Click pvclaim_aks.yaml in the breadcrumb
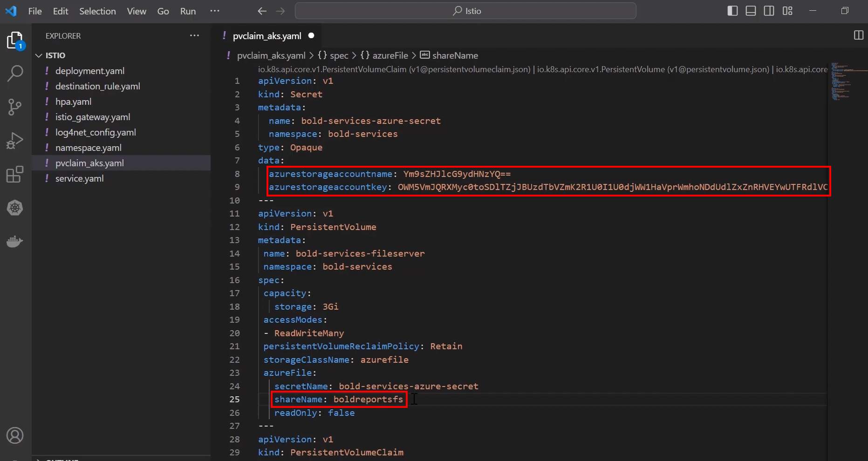Screen dimensions: 868x461 [x=271, y=55]
